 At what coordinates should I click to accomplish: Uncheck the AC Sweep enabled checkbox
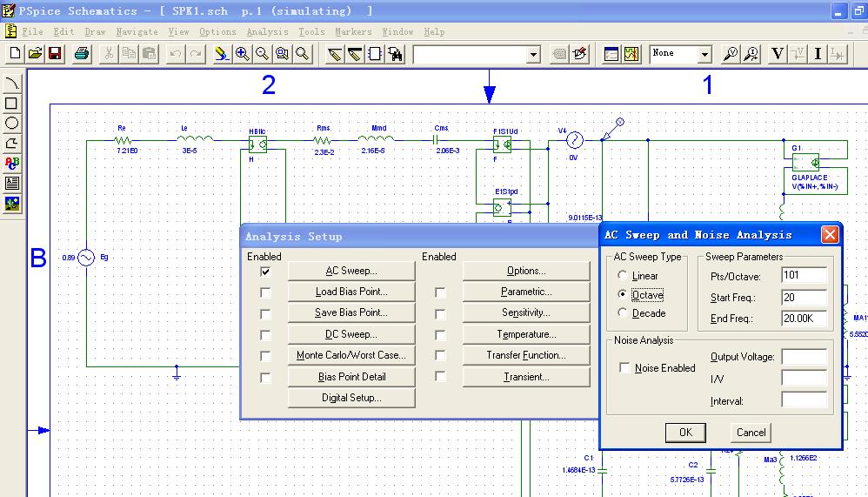(x=265, y=272)
